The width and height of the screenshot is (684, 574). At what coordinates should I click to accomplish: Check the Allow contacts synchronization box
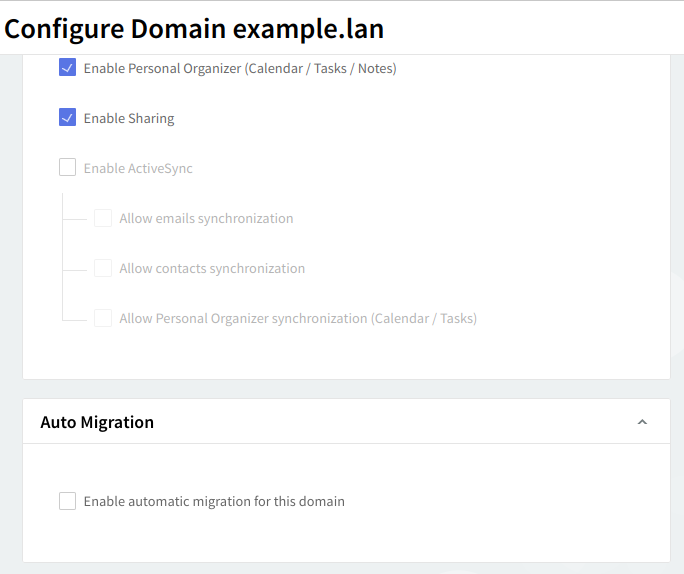point(103,268)
